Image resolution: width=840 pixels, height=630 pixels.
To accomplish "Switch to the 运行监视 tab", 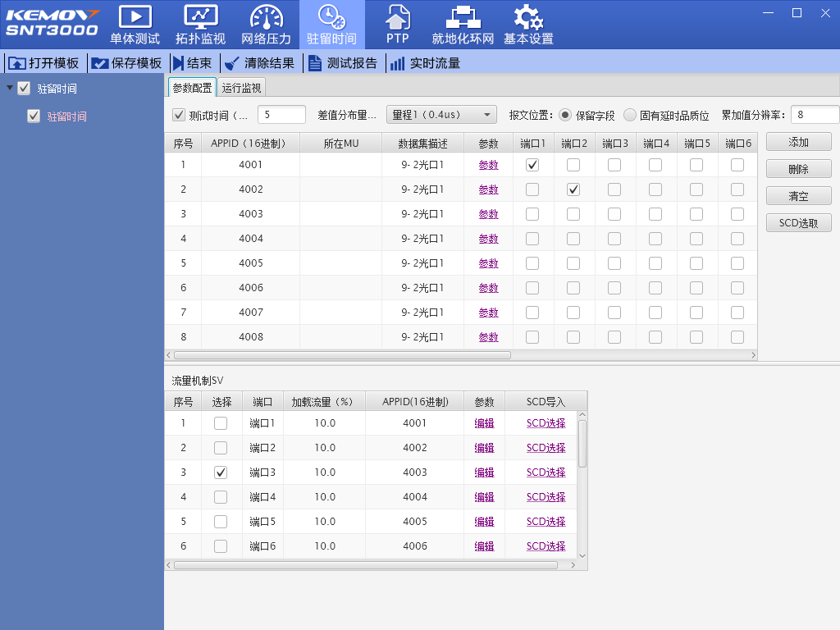I will coord(241,88).
